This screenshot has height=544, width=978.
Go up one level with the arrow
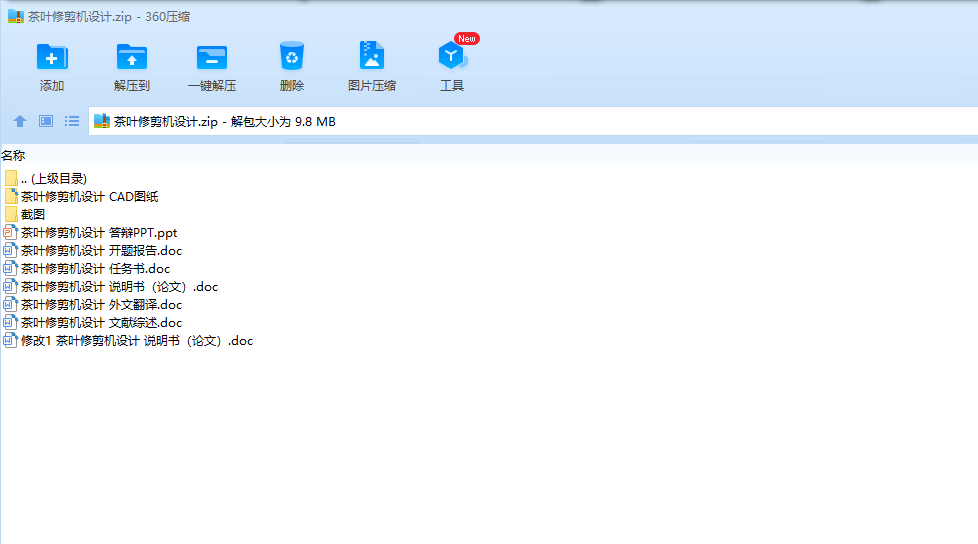click(20, 121)
